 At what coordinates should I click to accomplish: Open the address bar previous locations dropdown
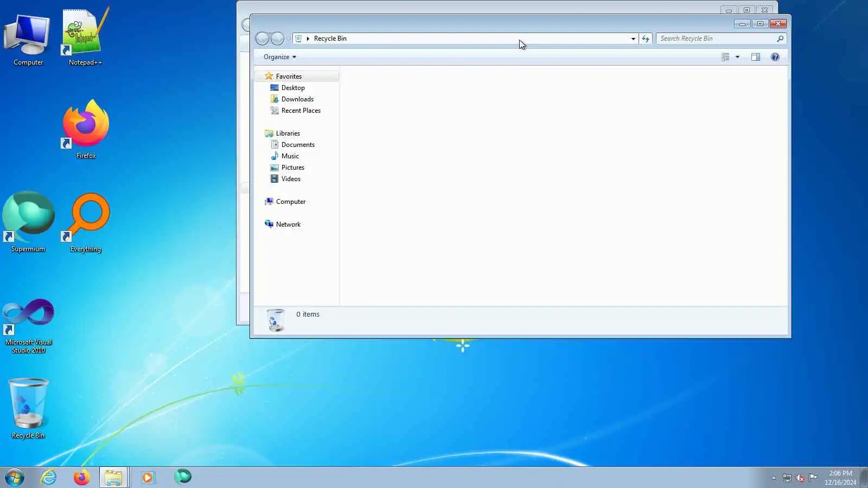point(633,38)
